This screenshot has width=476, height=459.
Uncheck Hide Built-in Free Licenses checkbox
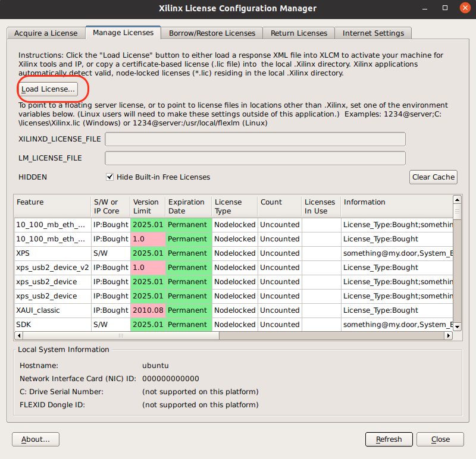[x=109, y=177]
